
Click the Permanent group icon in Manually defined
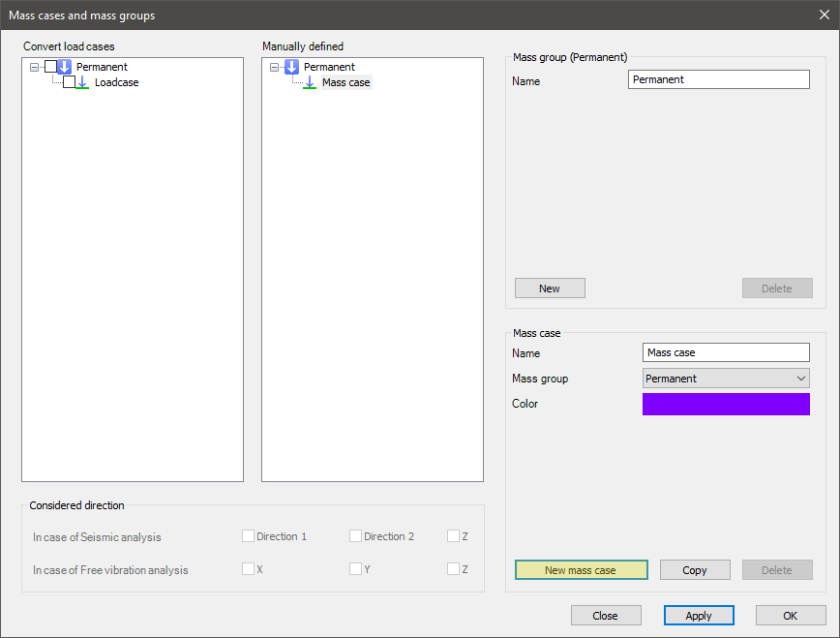[291, 67]
